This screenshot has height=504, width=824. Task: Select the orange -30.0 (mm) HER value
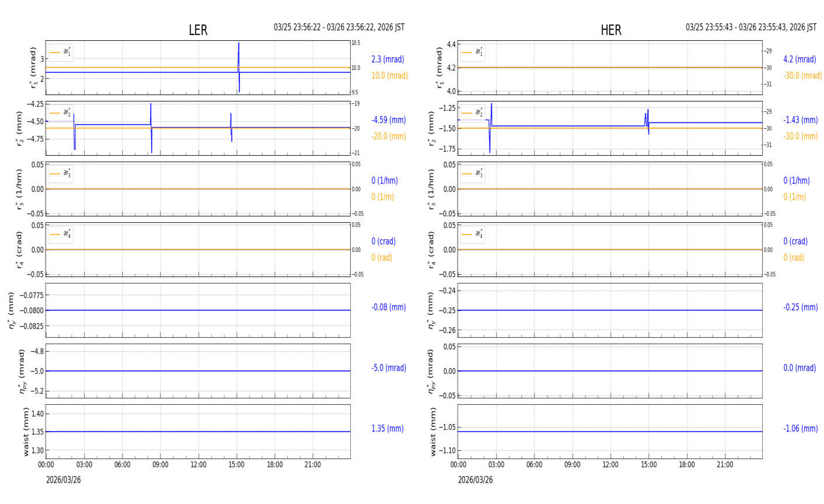click(x=800, y=136)
